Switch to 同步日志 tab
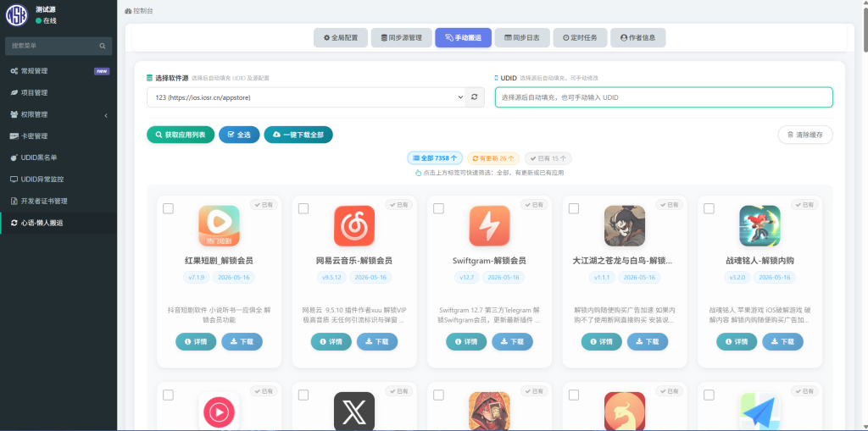This screenshot has height=431, width=868. coord(522,37)
